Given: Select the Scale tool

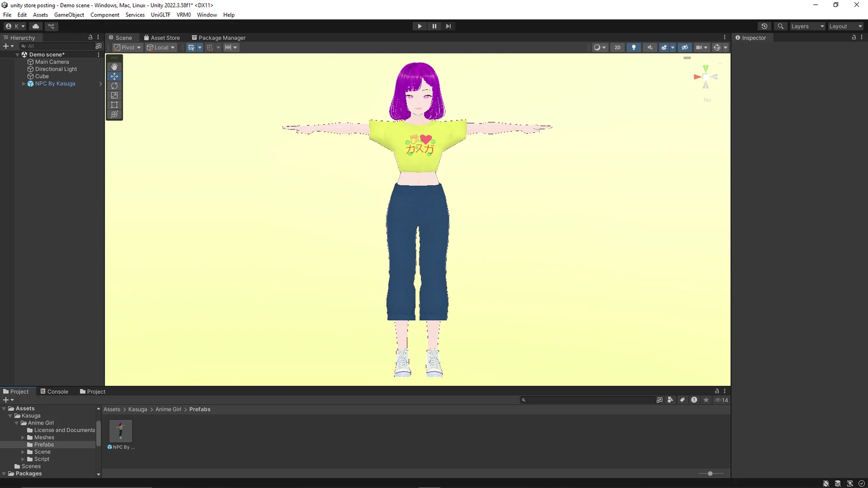Looking at the screenshot, I should click(114, 95).
